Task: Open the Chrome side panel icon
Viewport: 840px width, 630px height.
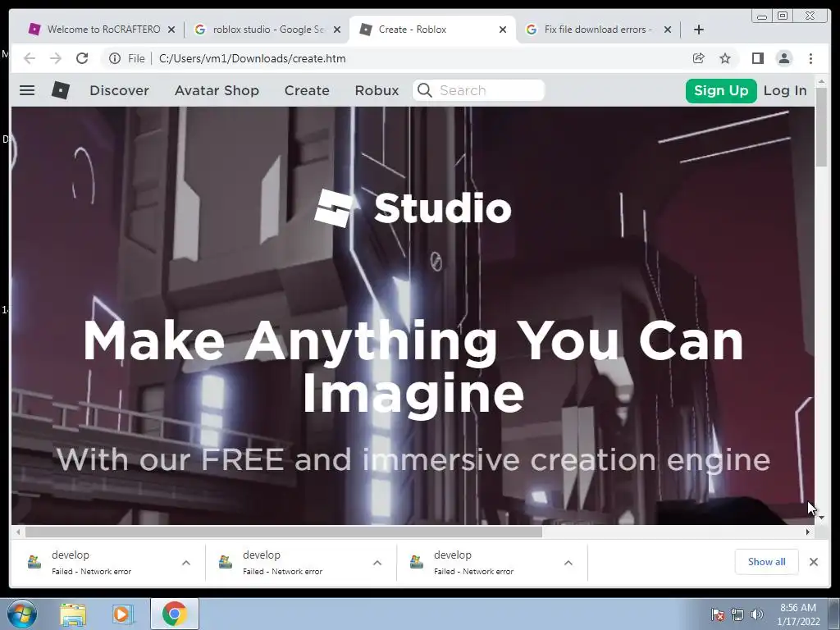Action: pos(757,58)
